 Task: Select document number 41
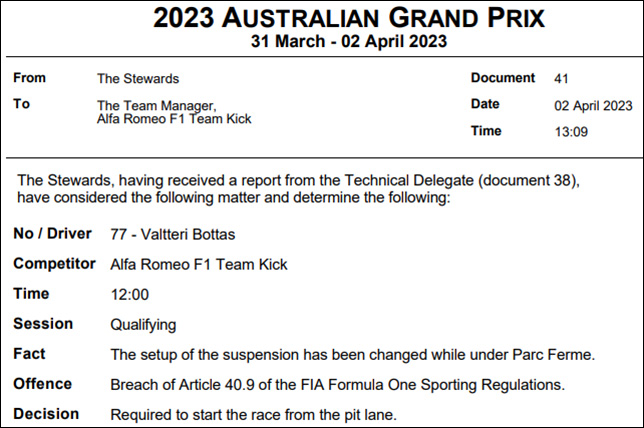561,78
